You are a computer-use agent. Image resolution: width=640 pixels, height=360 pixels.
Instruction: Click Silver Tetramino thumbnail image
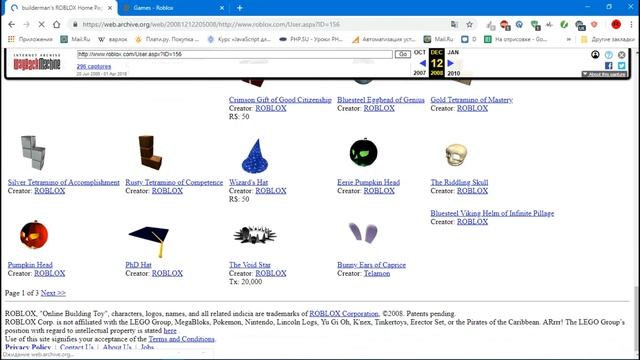[x=33, y=152]
